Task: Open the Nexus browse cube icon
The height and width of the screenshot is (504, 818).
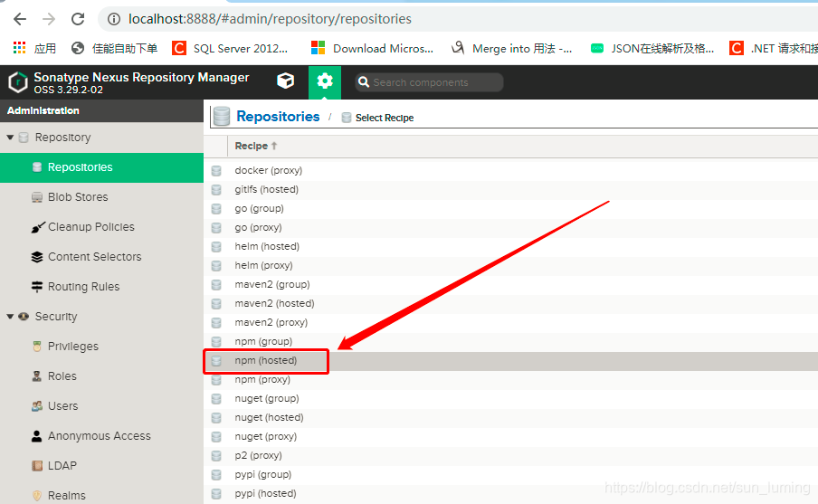Action: (x=285, y=81)
